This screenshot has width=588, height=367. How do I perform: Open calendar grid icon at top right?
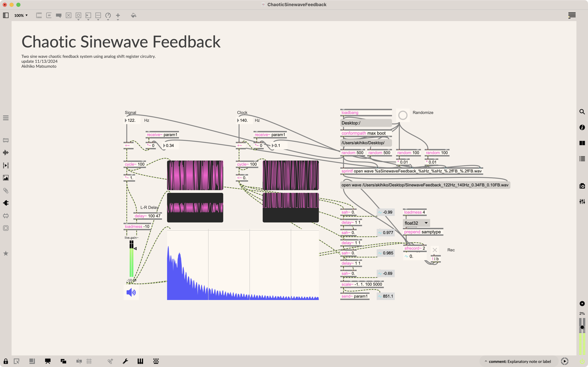[572, 15]
